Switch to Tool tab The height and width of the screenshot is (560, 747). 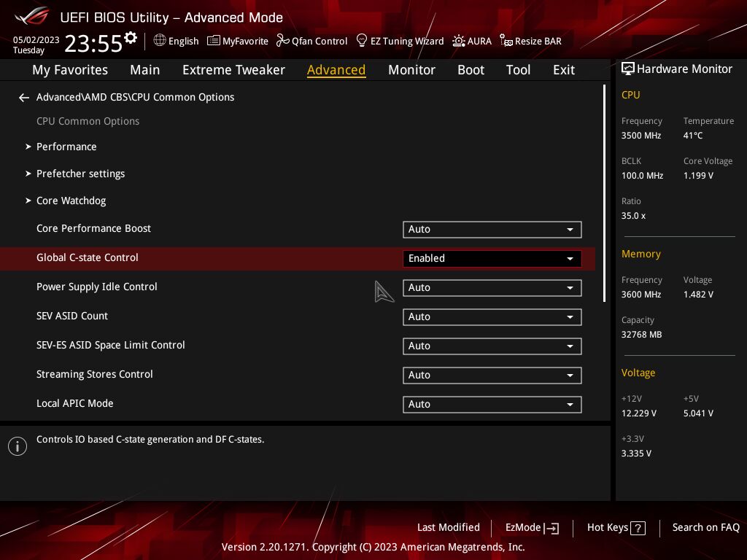point(518,70)
